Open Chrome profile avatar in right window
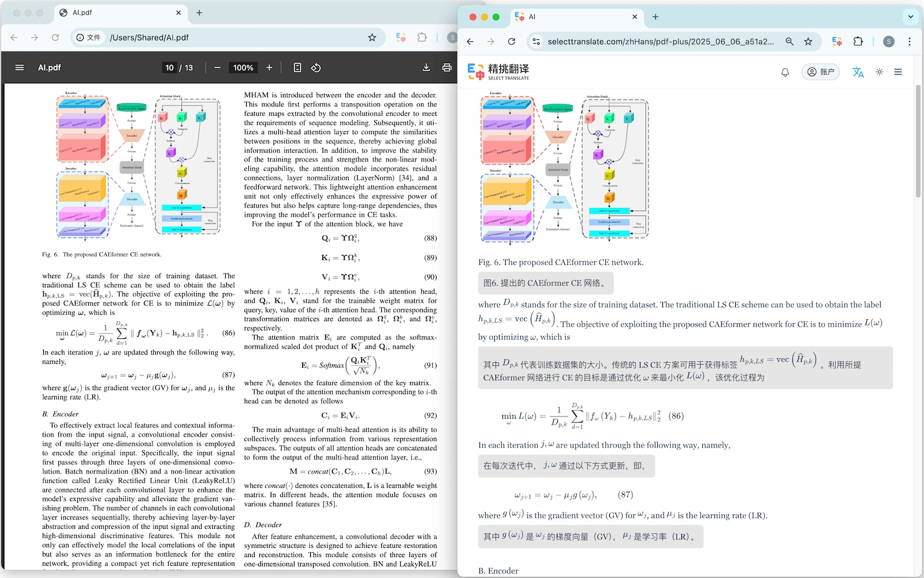924x578 pixels. coord(889,42)
